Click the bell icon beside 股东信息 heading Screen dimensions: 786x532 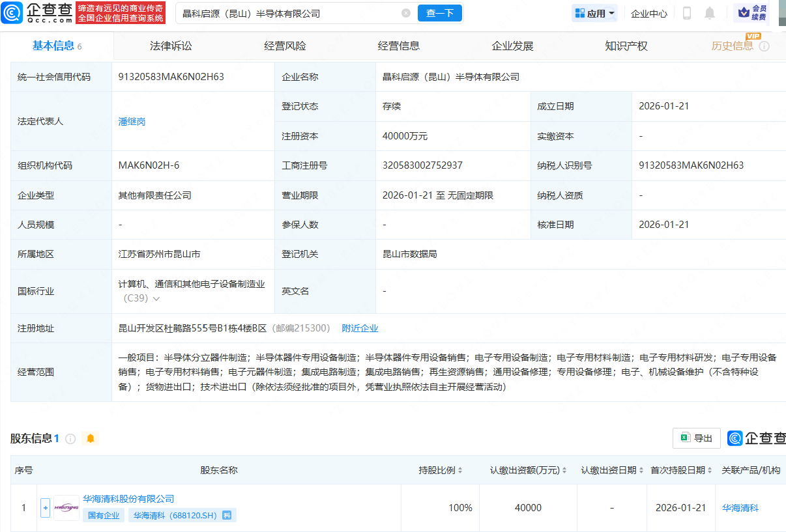(x=90, y=438)
